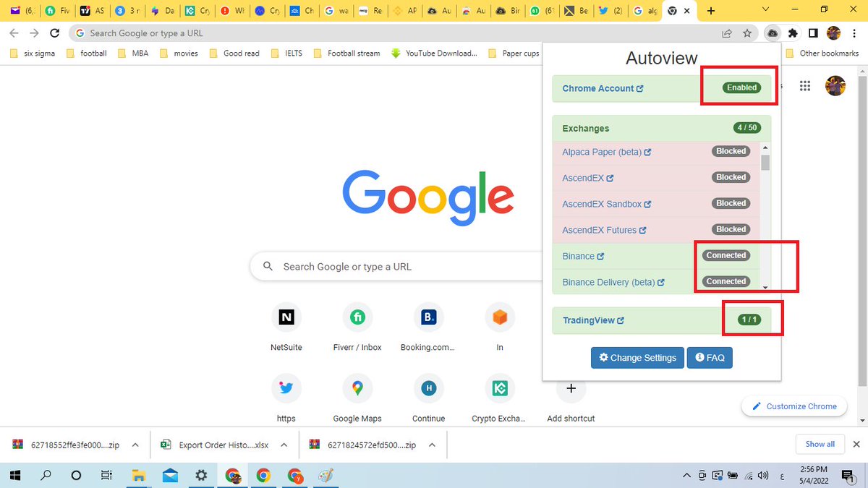This screenshot has width=868, height=488.
Task: Toggle the Chrome side panel icon
Action: coord(813,33)
